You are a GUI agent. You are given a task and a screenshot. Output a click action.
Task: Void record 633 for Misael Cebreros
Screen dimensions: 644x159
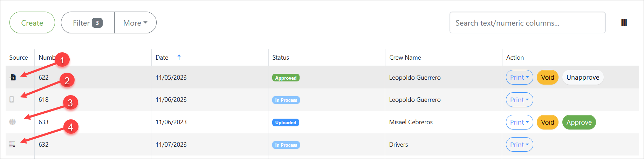click(x=547, y=122)
